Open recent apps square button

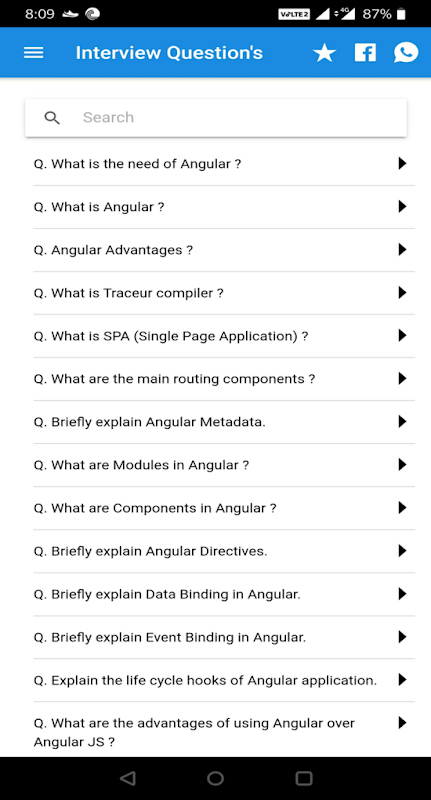(303, 778)
